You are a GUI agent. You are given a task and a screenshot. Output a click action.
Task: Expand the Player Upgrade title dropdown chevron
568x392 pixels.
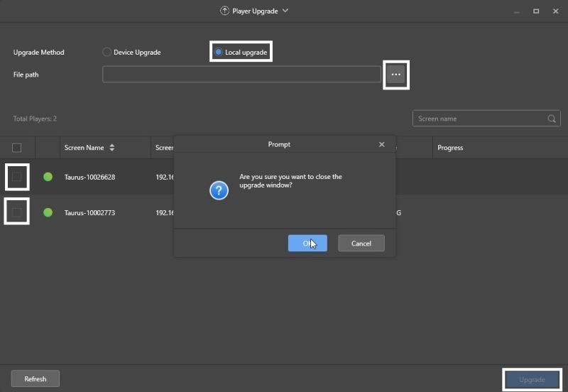click(x=285, y=11)
